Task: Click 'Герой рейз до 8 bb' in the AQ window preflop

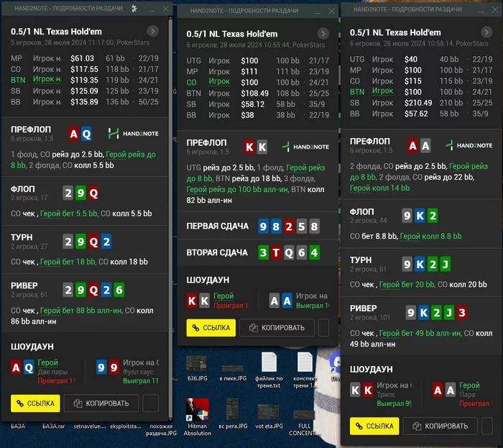Action: (x=83, y=160)
